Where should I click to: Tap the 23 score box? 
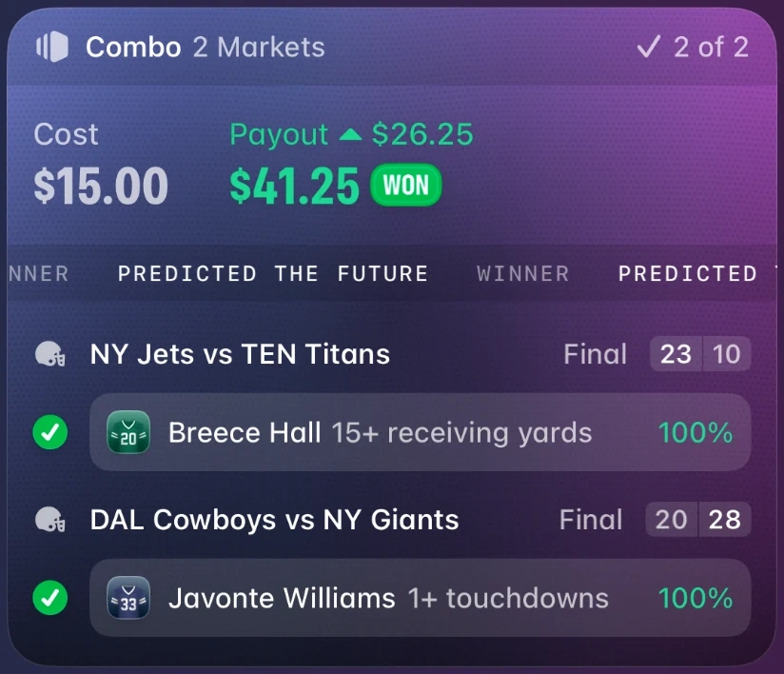[676, 354]
